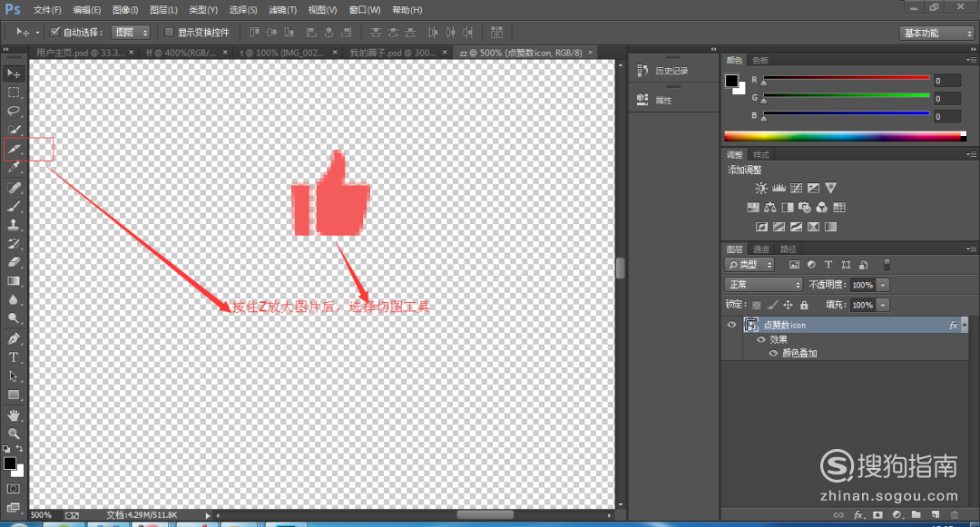Switch to the 用户主页.psd document tab
980x527 pixels.
83,53
